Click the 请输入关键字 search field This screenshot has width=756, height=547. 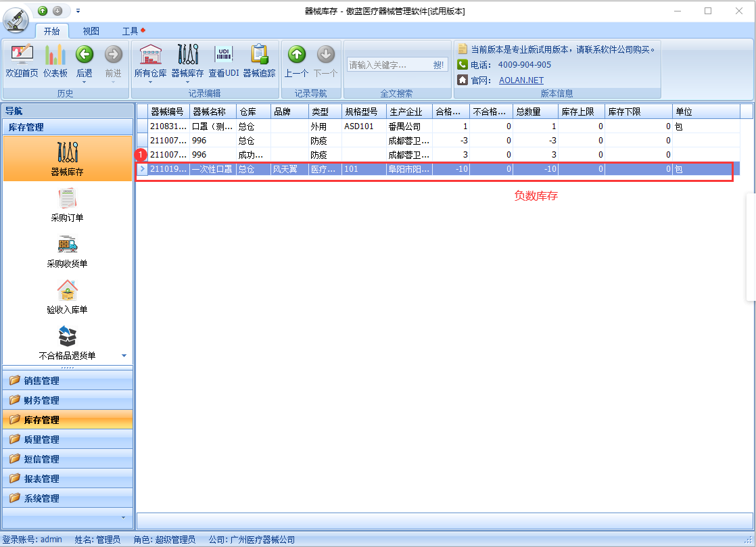coord(388,65)
